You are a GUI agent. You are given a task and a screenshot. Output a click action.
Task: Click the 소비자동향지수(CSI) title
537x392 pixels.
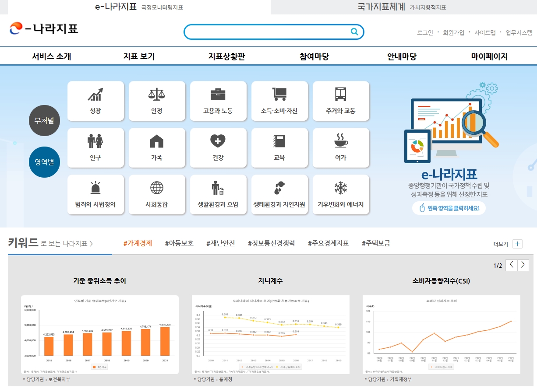(x=441, y=281)
